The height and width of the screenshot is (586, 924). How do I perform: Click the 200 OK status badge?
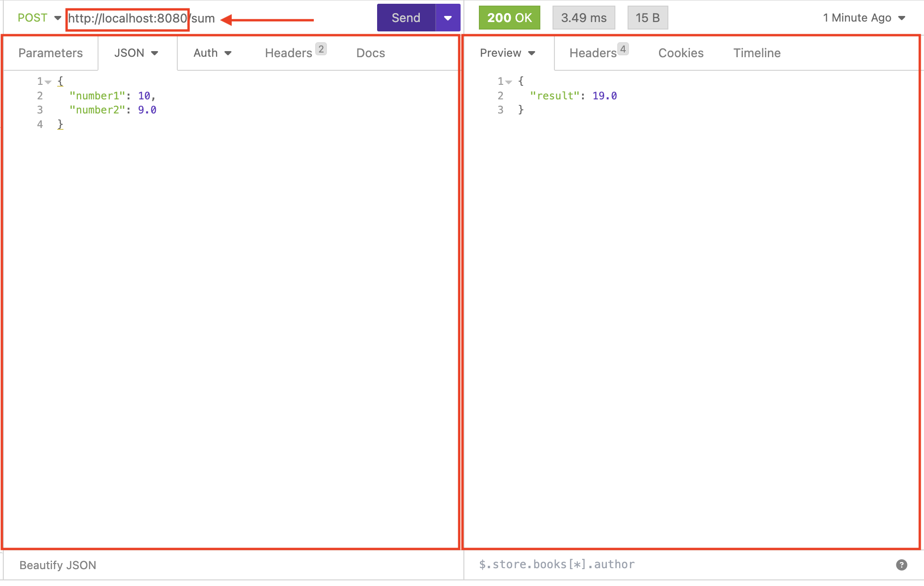pos(509,18)
